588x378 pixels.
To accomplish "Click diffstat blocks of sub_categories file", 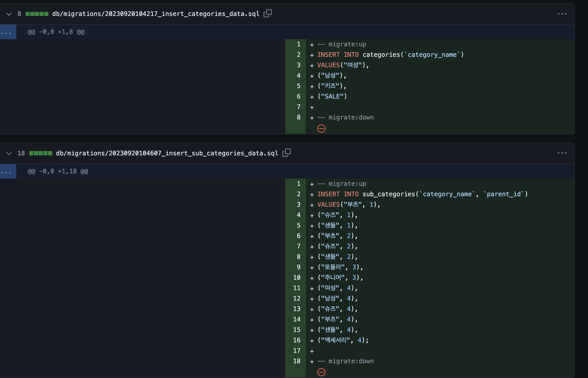I will [x=41, y=153].
